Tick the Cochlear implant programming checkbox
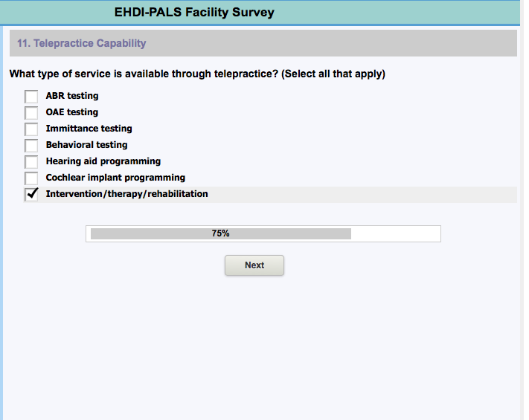 click(x=31, y=178)
